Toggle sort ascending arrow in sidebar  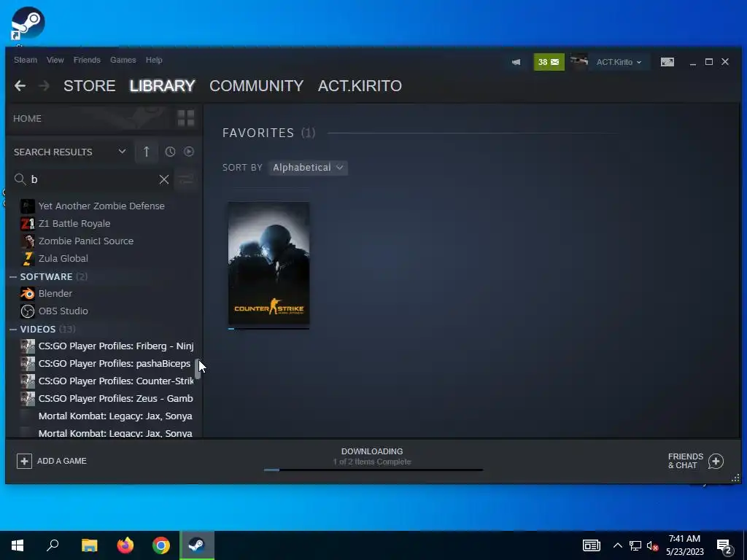[146, 152]
